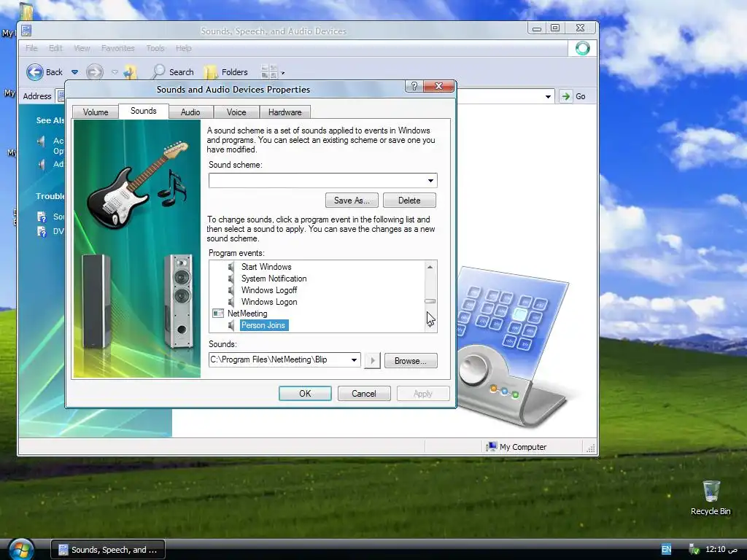Open the Forward history dropdown arrow
The height and width of the screenshot is (560, 747).
pos(115,72)
